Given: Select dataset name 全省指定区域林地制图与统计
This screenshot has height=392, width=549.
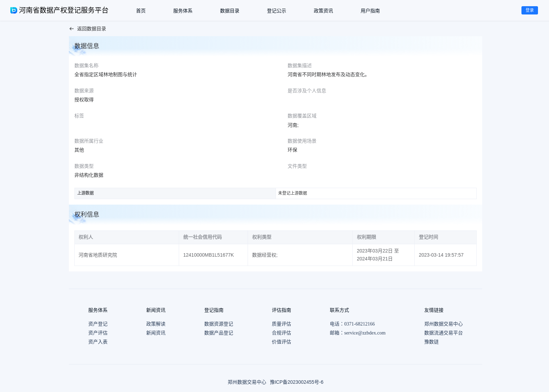Looking at the screenshot, I should click(x=106, y=74).
